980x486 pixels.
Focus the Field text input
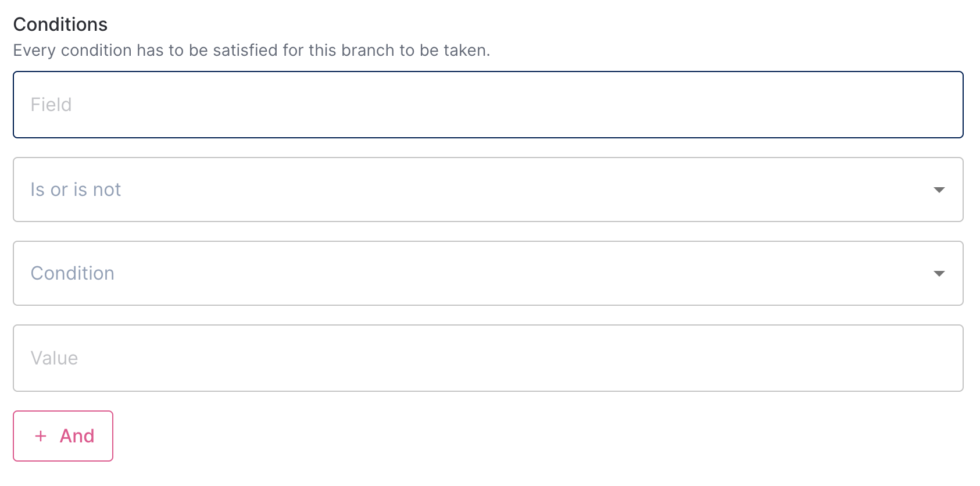click(x=488, y=105)
